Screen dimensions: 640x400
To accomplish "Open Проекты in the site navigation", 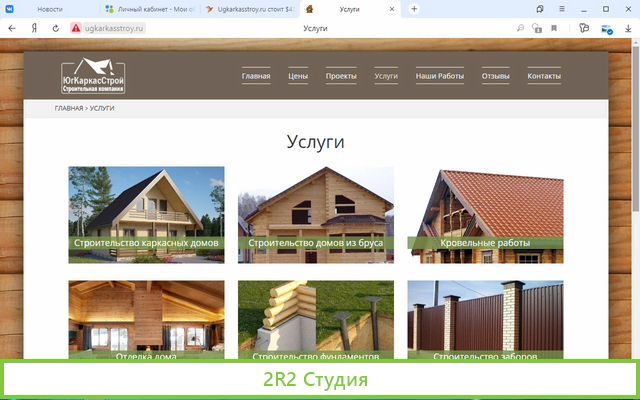I will point(341,77).
